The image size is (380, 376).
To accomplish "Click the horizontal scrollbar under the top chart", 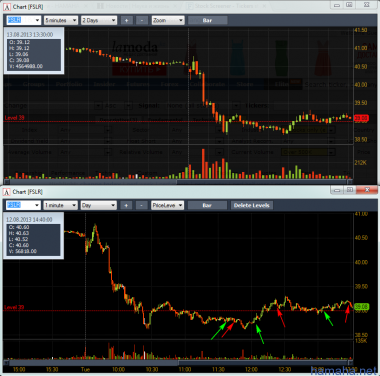I will pyautogui.click(x=178, y=182).
